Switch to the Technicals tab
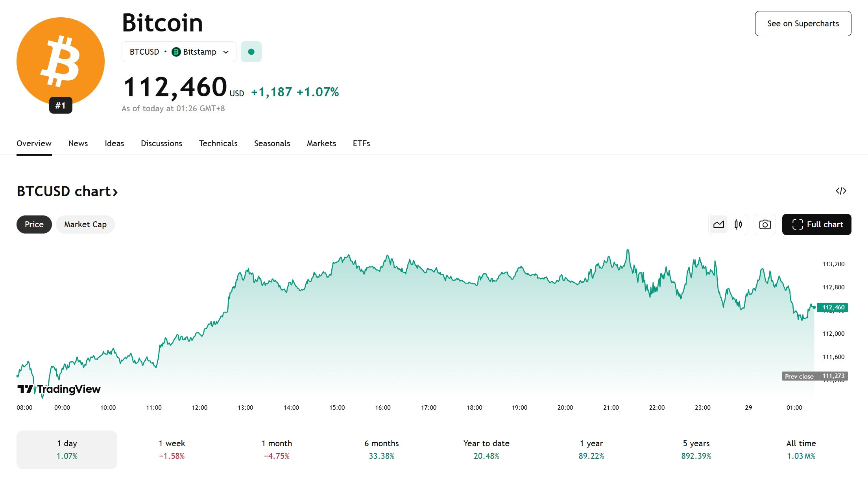Screen dimensions: 868x482 218,143
